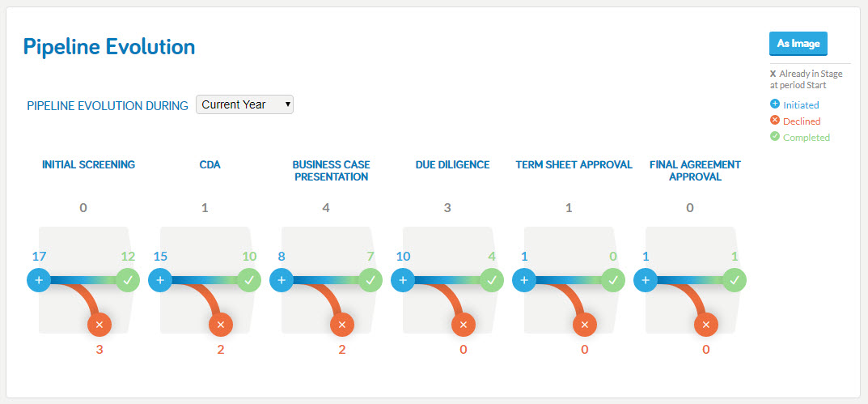Click the Completed checkmark under Due Diligence
Image resolution: width=868 pixels, height=404 pixels.
click(492, 280)
